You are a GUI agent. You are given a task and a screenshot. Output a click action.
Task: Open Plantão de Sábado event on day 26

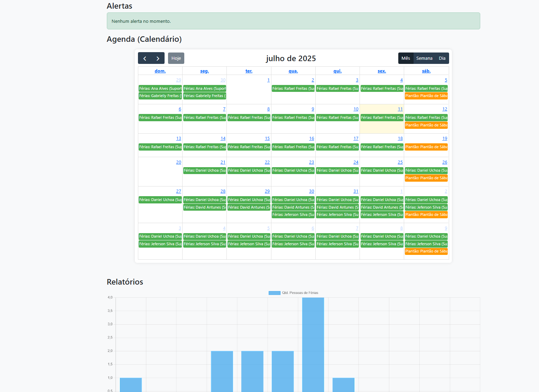[426, 178]
